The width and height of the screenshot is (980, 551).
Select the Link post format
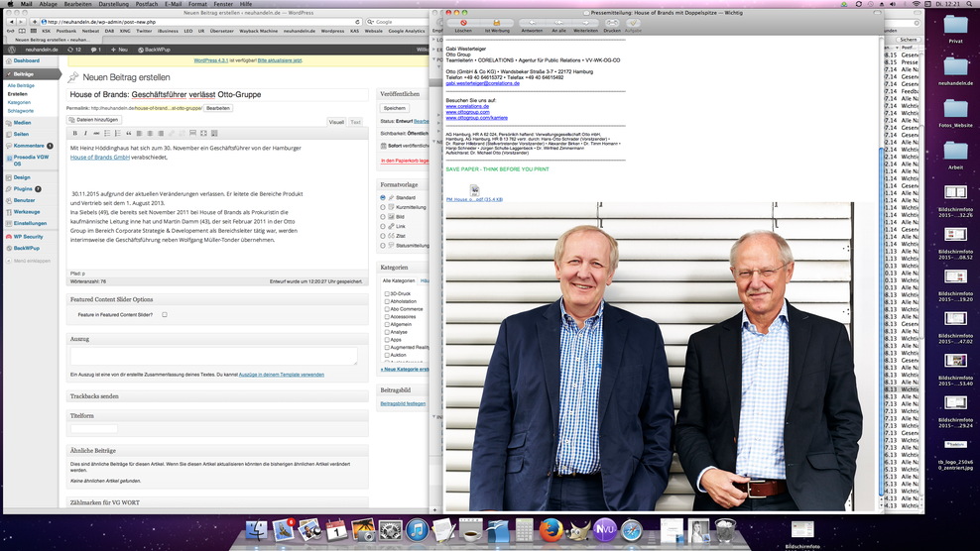[x=383, y=226]
